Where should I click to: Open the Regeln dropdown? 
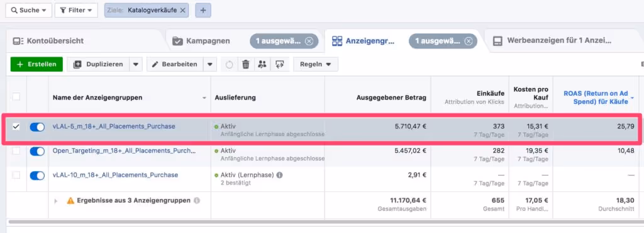pos(316,64)
